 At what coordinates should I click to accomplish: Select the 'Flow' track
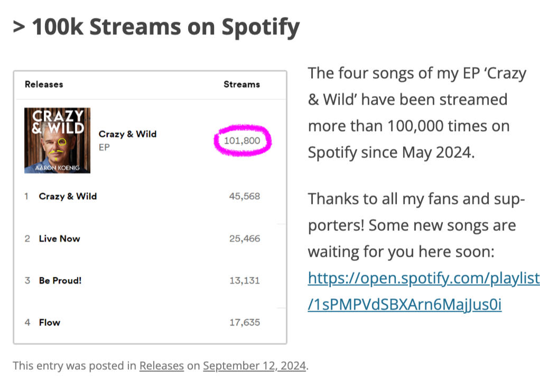pyautogui.click(x=50, y=322)
